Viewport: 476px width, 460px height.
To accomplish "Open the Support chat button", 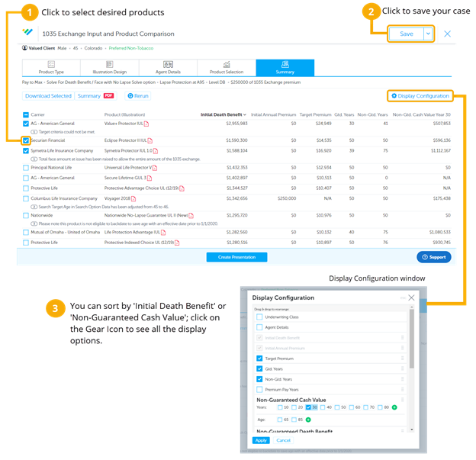I will (434, 257).
